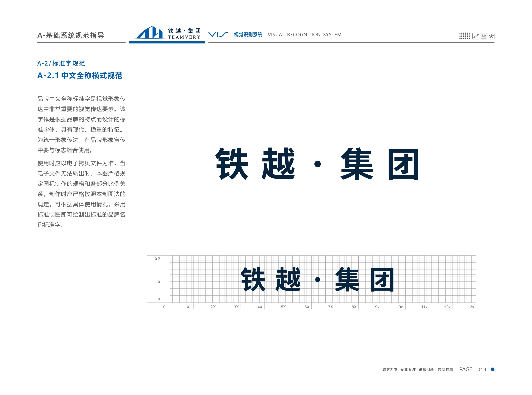
Task: Click the line 电子文件无法输出时，本图严格规
Action: [x=81, y=174]
